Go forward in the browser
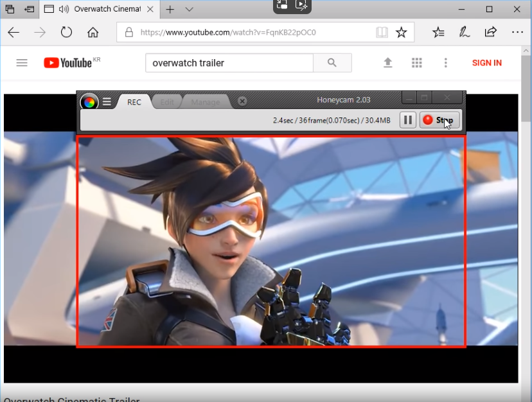The image size is (532, 402). (40, 33)
